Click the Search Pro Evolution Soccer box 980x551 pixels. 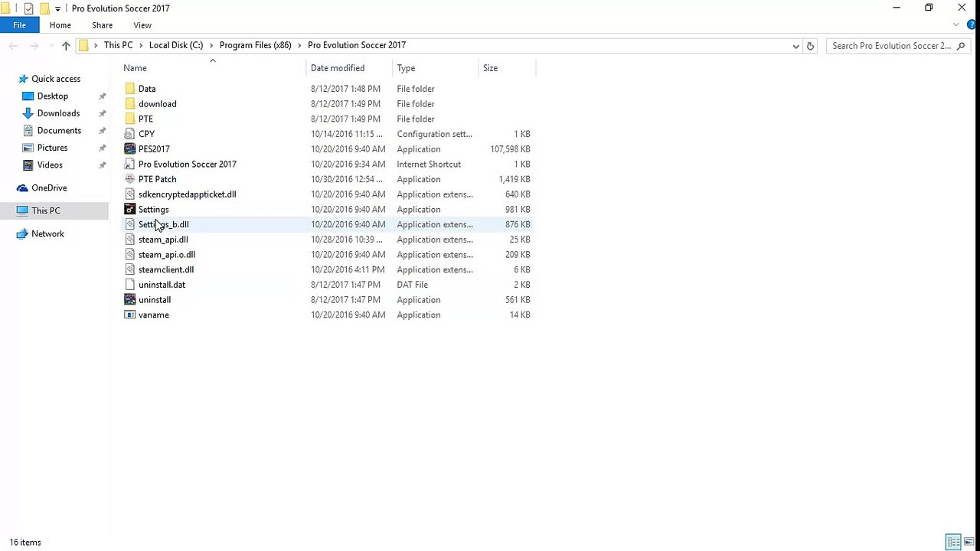point(891,46)
